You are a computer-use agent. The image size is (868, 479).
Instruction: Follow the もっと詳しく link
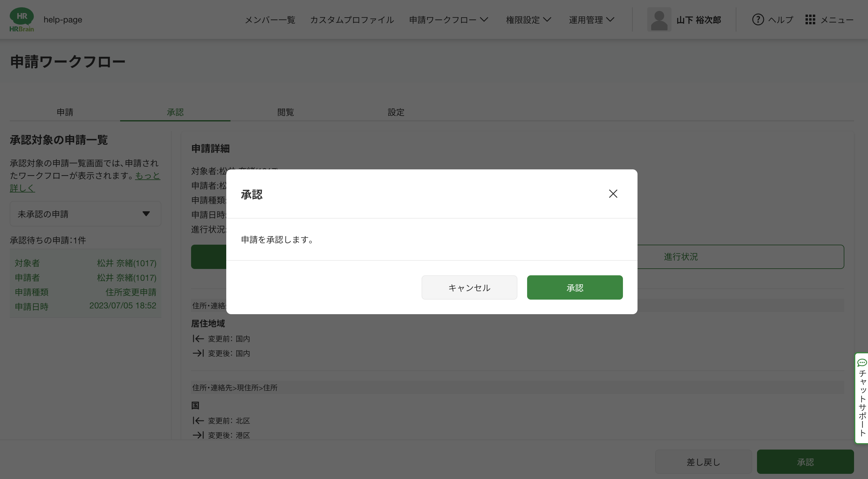148,176
